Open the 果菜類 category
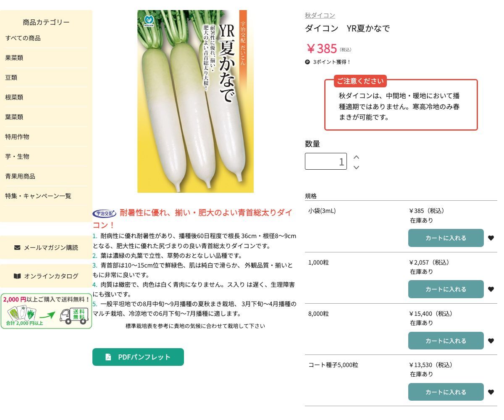504x420 pixels. 15,58
